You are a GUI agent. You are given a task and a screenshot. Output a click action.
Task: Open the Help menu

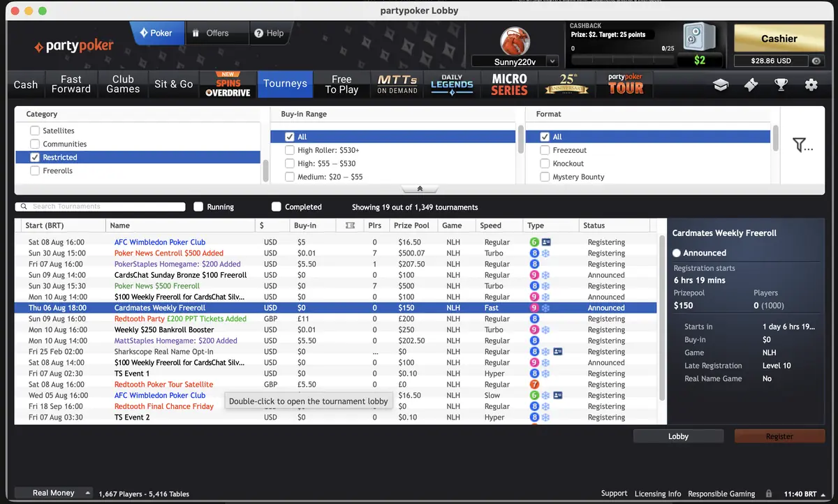[x=269, y=33]
